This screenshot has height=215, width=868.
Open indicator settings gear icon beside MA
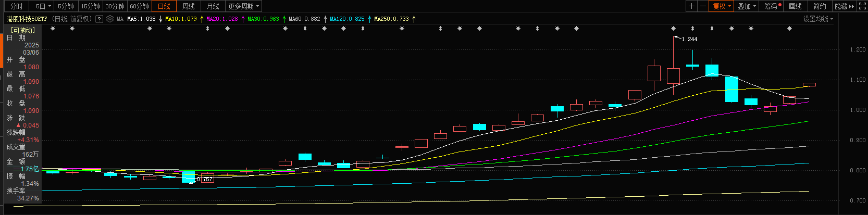pyautogui.click(x=110, y=19)
